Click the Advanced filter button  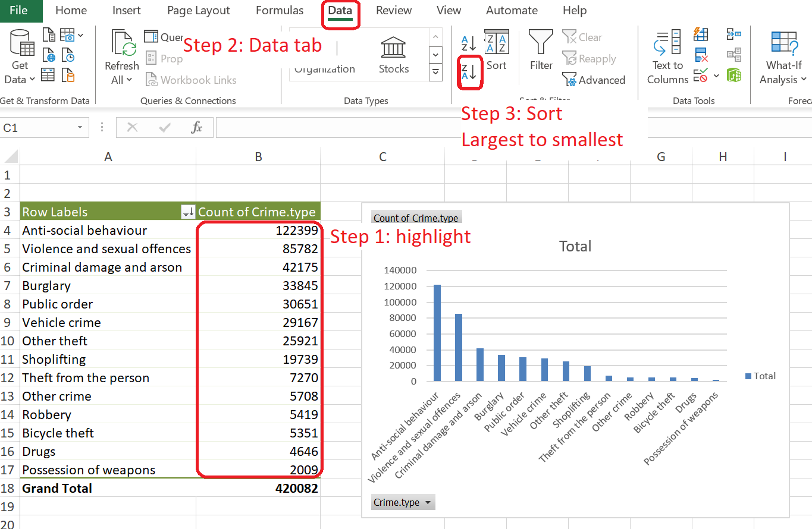(594, 80)
